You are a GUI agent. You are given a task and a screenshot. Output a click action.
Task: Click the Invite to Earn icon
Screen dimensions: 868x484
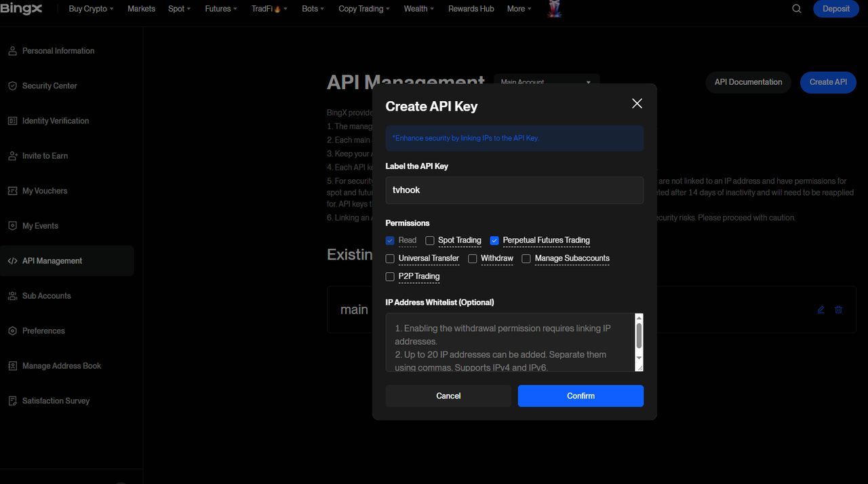click(x=12, y=156)
